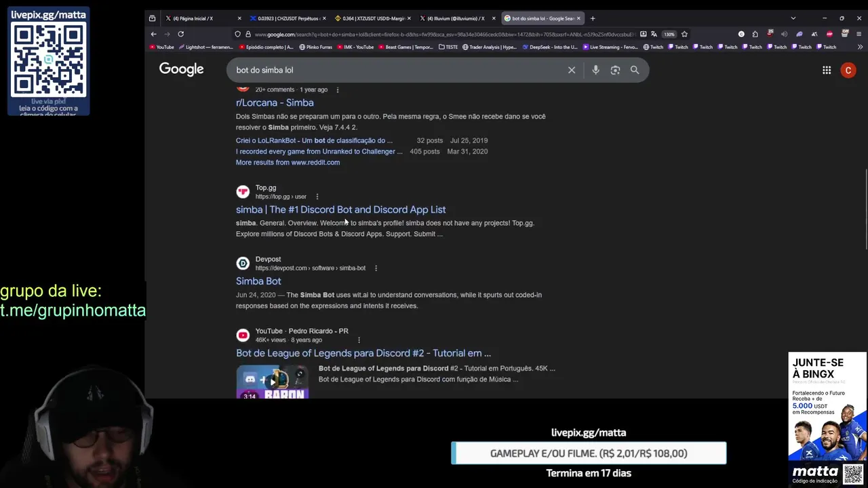868x488 pixels.
Task: Click the Gameplay e/ou Filme donation progress bar
Action: click(x=589, y=453)
